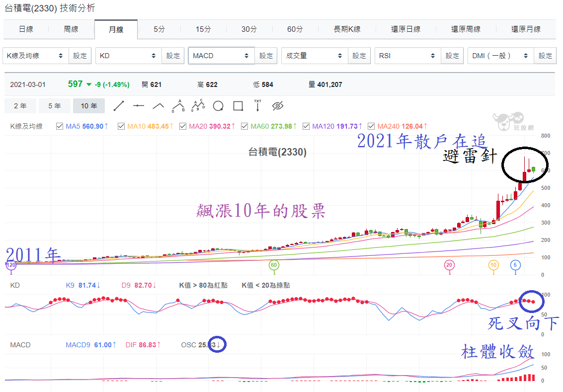563x392 pixels.
Task: Select the TXT text annotation tool
Action: point(258,106)
